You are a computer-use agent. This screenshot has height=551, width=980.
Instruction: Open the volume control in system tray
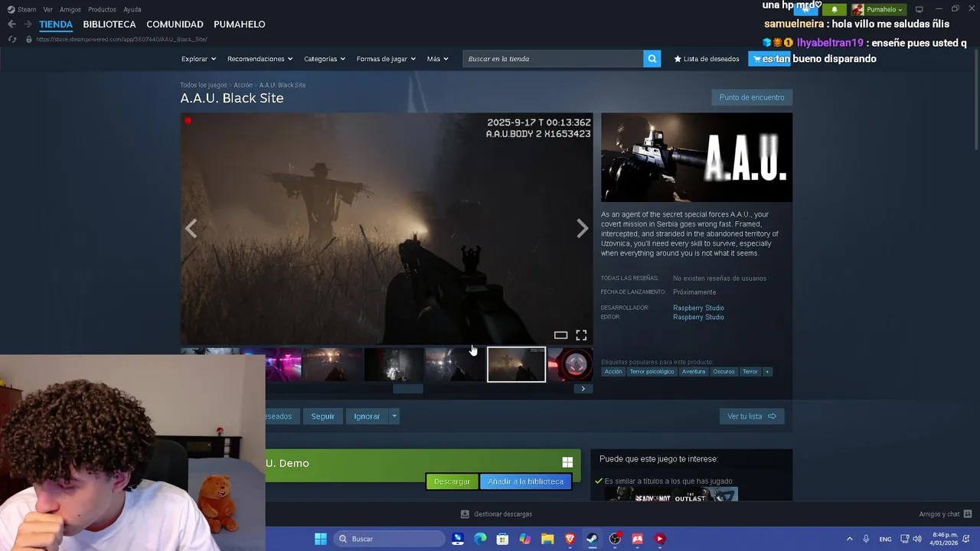click(x=917, y=539)
